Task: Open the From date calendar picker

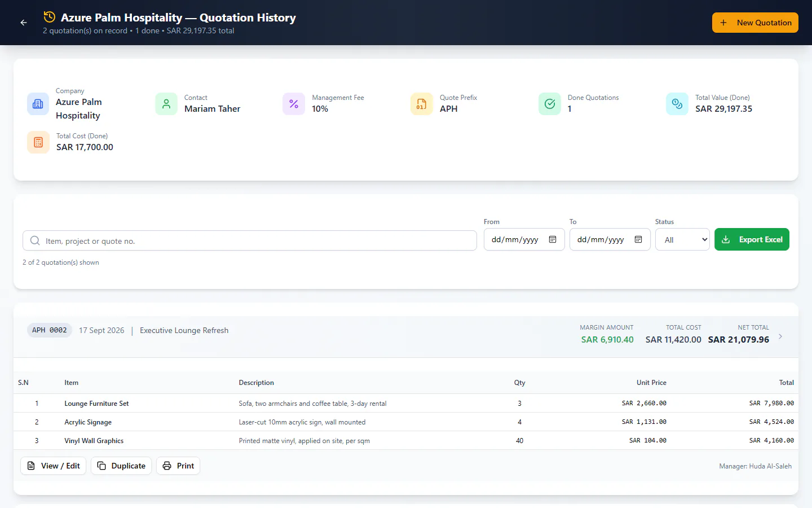Action: (553, 239)
